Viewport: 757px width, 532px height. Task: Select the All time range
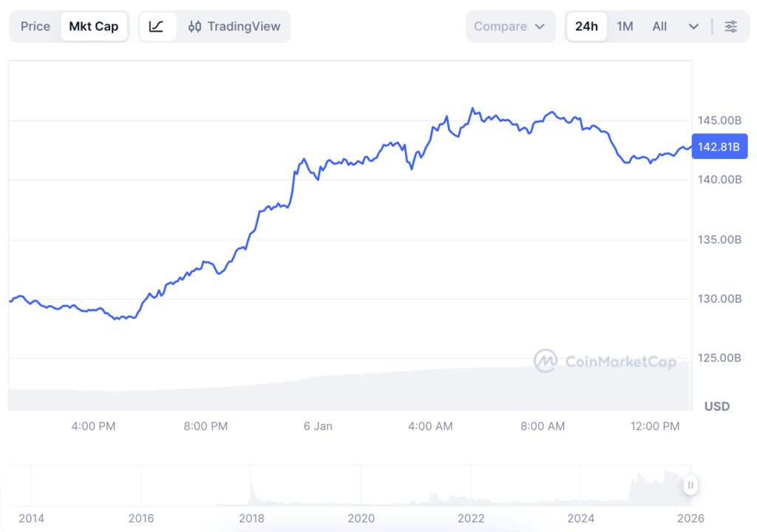659,27
